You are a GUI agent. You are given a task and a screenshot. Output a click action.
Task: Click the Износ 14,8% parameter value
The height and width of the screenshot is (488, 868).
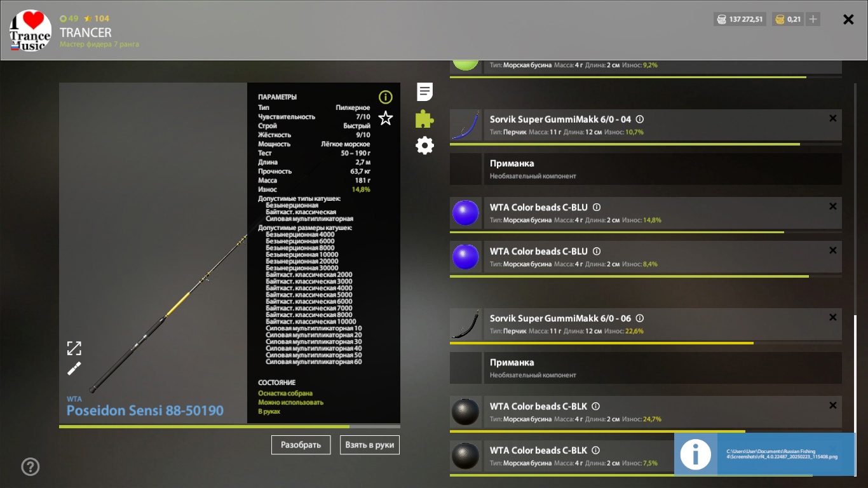pos(361,189)
